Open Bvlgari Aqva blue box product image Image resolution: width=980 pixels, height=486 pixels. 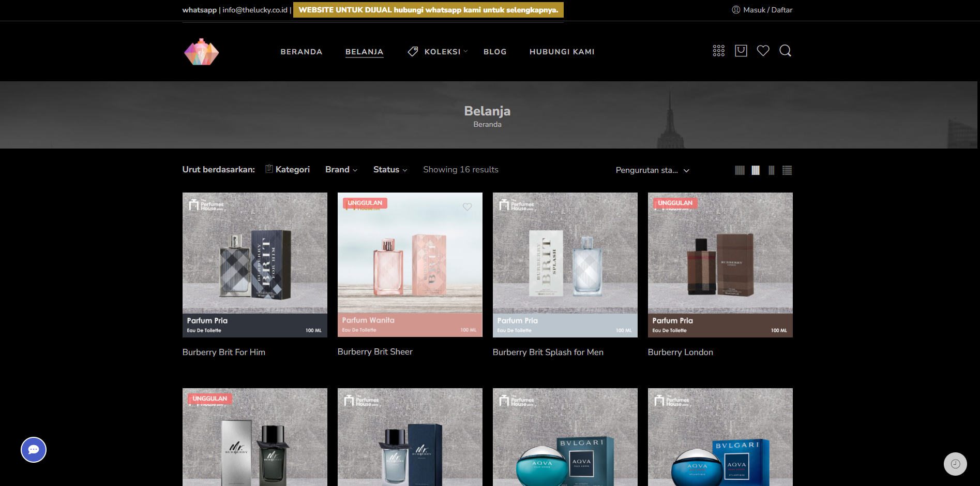pos(720,437)
